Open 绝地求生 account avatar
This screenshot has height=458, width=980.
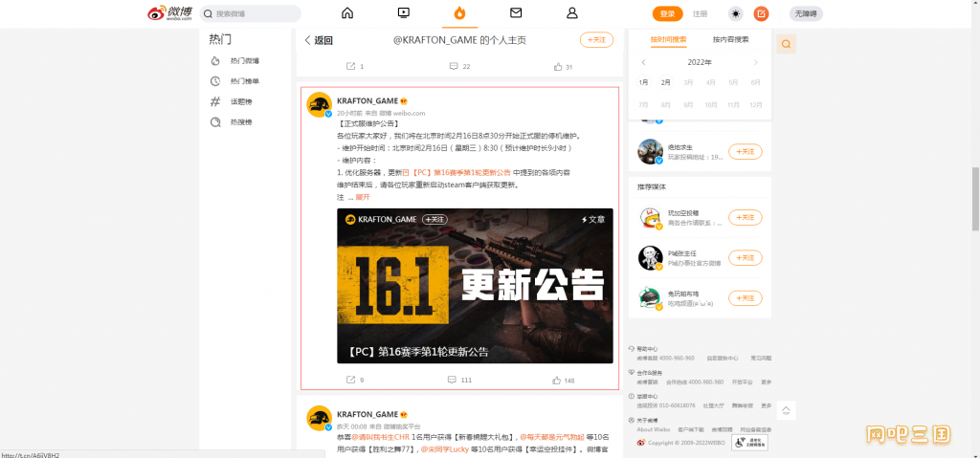[650, 151]
